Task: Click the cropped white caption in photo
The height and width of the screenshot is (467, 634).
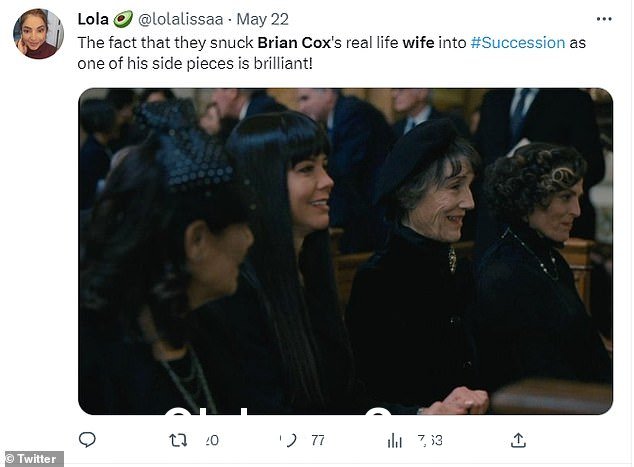Action: coord(279,410)
